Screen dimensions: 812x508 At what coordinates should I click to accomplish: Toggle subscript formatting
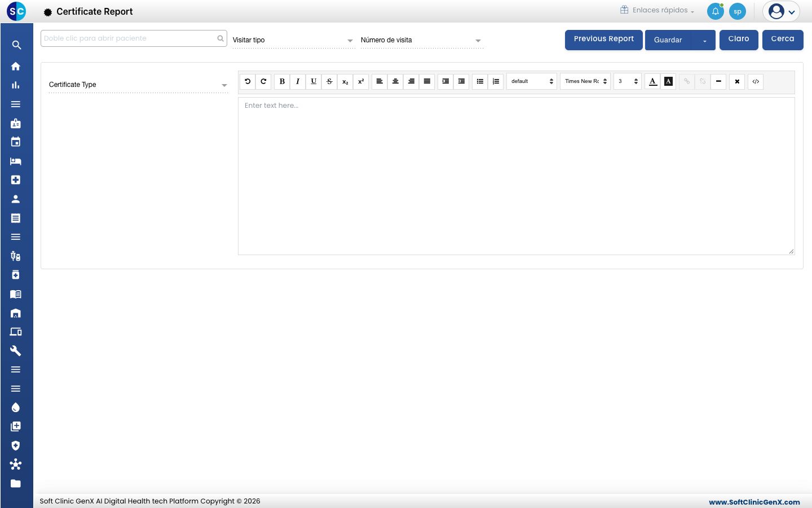point(345,81)
